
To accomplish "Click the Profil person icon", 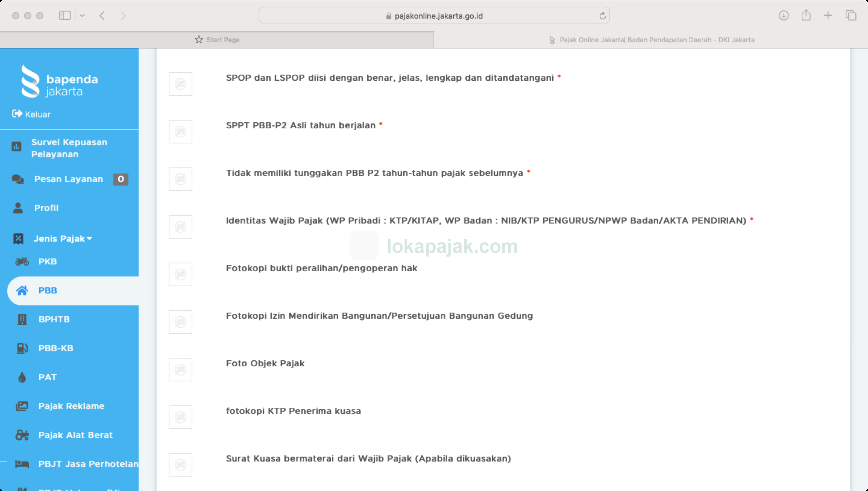I will [x=18, y=208].
